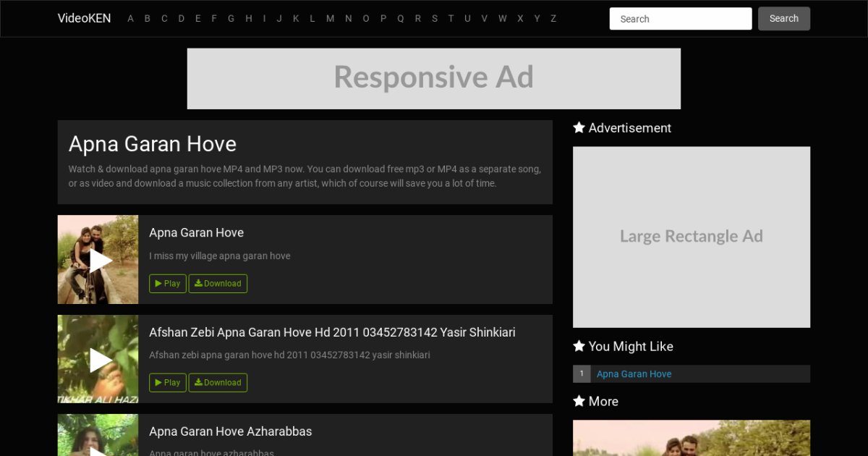Open letter A in alphabet navigation

130,19
